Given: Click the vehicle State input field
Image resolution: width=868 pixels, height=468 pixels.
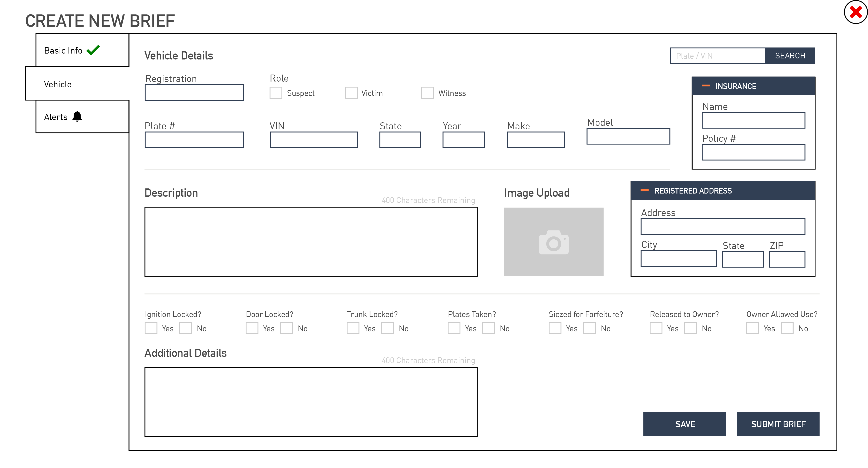Looking at the screenshot, I should pos(400,140).
